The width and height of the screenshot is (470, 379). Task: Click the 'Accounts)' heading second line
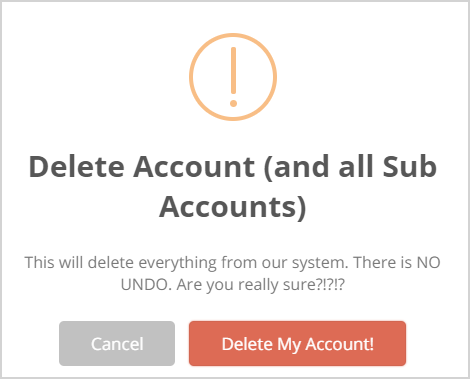click(233, 207)
